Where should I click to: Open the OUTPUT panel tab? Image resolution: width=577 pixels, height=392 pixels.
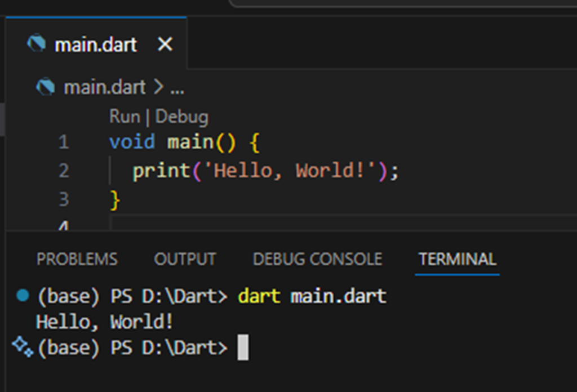coord(185,259)
